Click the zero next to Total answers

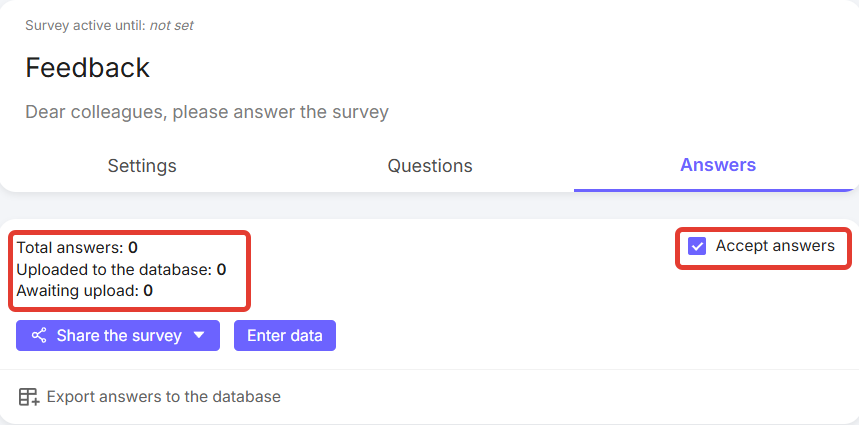133,247
